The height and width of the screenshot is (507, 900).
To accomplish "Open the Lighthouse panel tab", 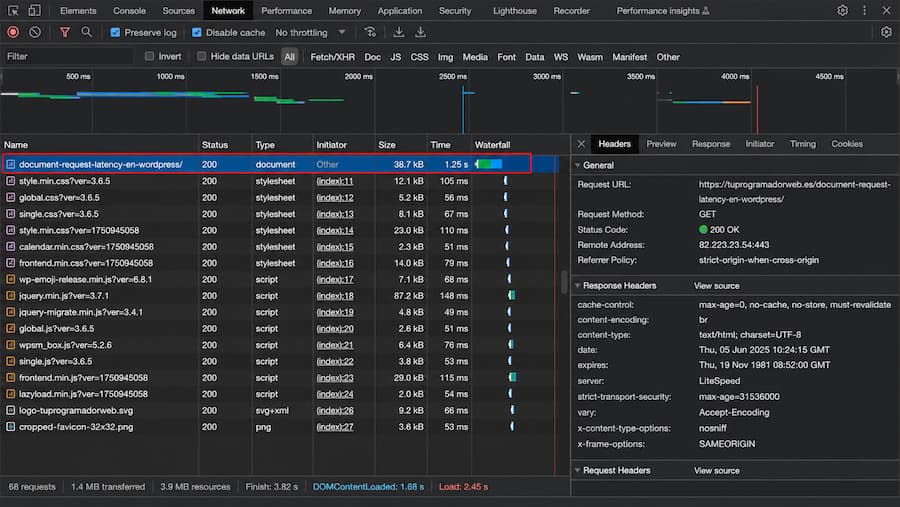I will pyautogui.click(x=515, y=10).
